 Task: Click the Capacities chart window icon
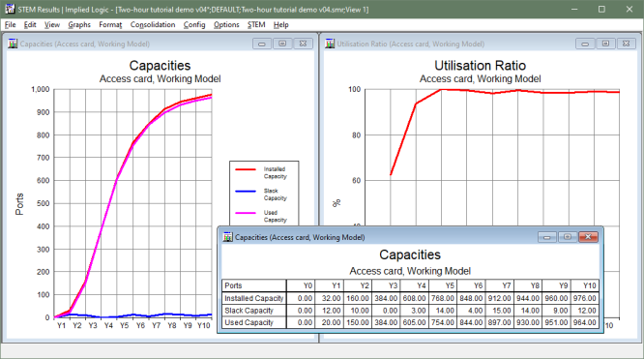point(13,44)
